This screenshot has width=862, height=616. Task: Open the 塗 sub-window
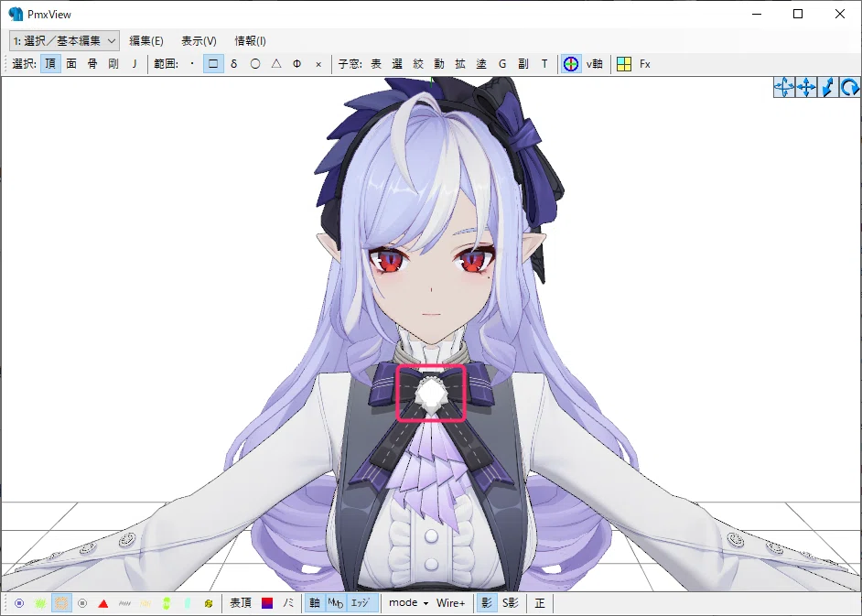tap(481, 64)
